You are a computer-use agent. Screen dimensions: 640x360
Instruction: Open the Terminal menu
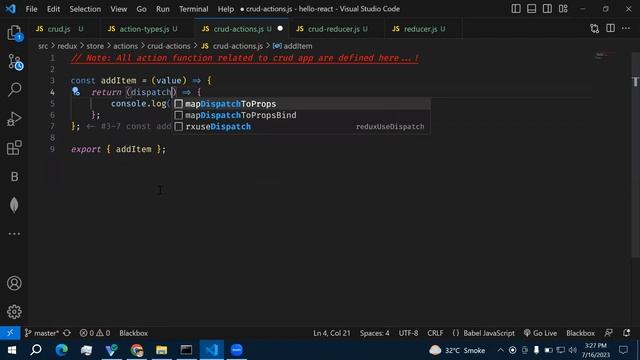pos(193,9)
